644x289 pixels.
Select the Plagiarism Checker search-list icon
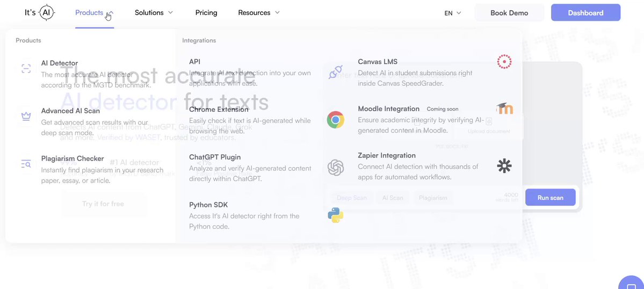pos(26,164)
